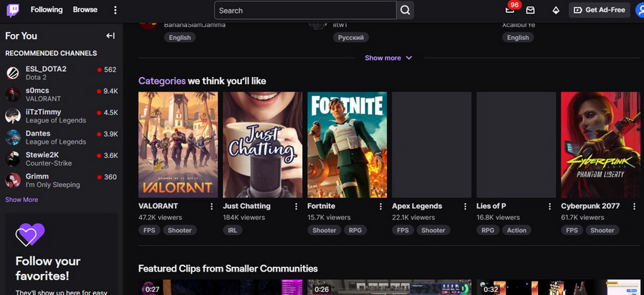Click iiTzTimmy channel avatar
Image resolution: width=644 pixels, height=295 pixels.
coord(13,116)
